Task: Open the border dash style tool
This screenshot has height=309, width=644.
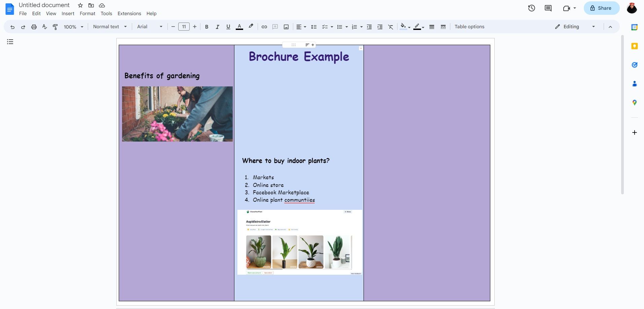Action: click(x=443, y=27)
